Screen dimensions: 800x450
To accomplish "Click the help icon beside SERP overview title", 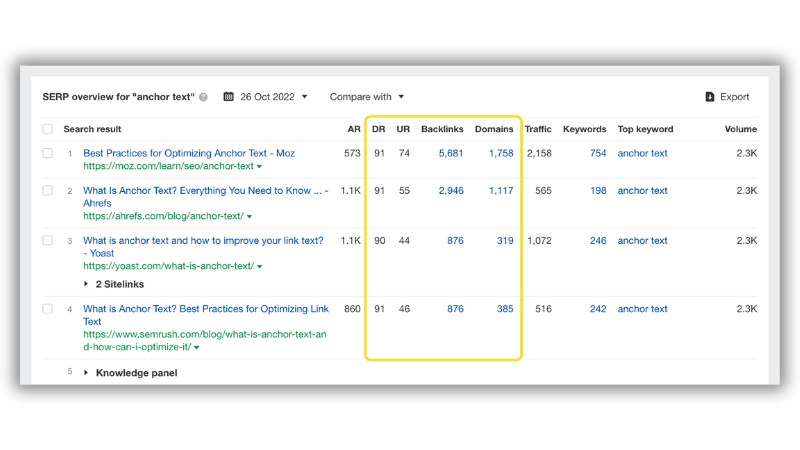I will pyautogui.click(x=203, y=97).
